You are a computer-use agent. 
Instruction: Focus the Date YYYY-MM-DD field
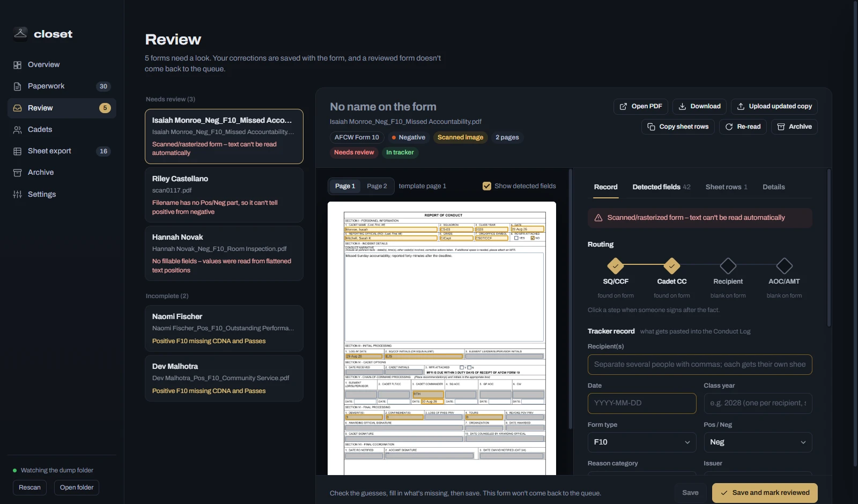click(642, 403)
